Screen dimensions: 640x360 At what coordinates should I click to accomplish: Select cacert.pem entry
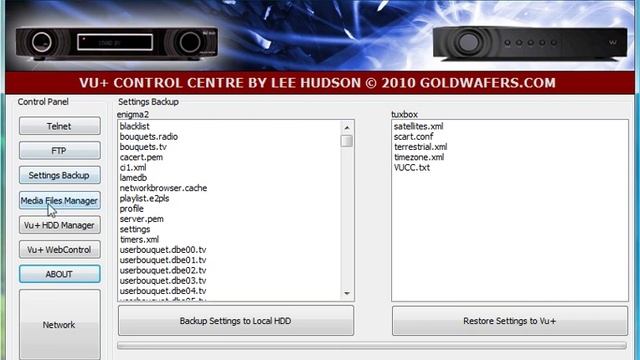pos(141,157)
